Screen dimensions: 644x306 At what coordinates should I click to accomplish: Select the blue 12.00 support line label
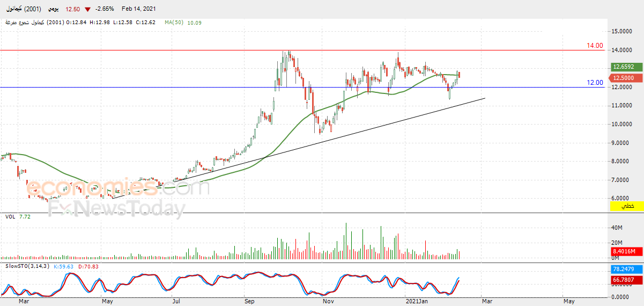595,83
